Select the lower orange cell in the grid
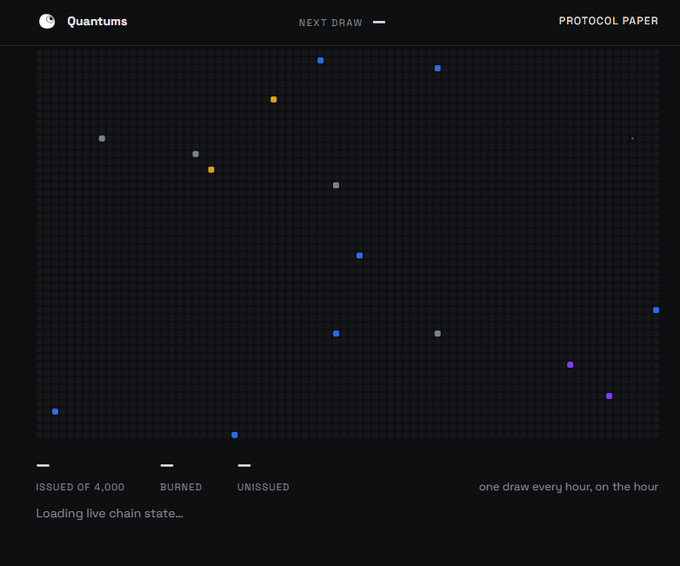The image size is (680, 566). pyautogui.click(x=211, y=170)
